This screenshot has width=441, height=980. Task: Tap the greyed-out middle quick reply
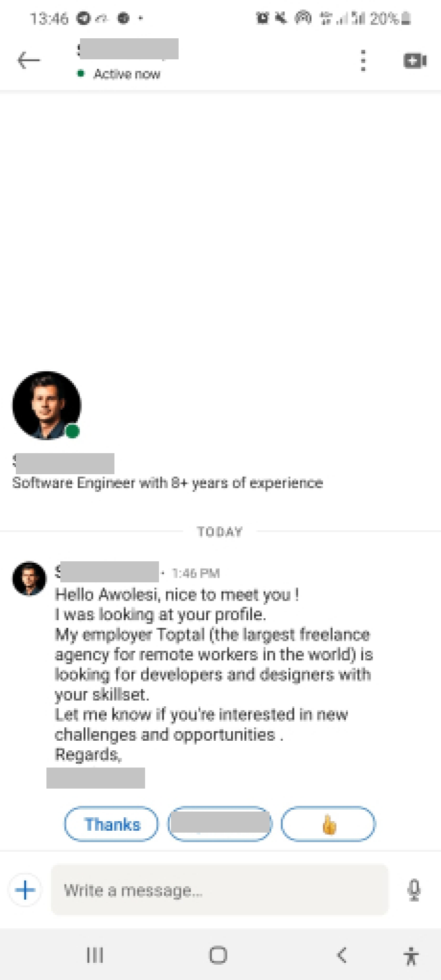pos(220,824)
